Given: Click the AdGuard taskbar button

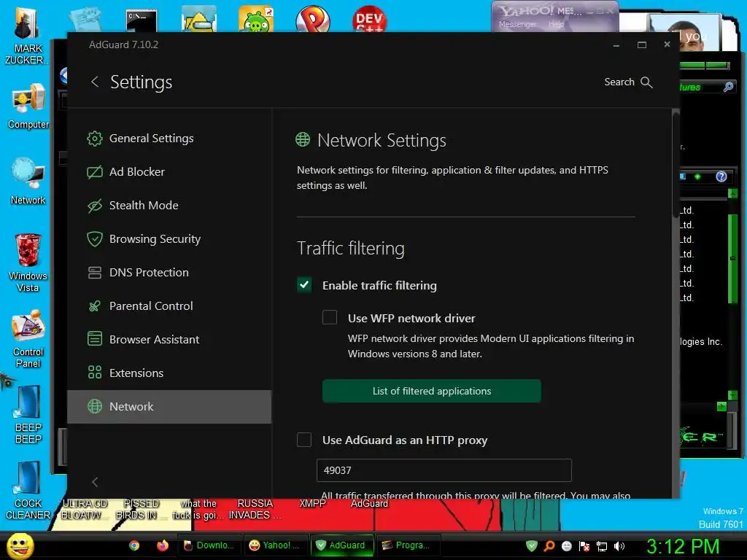Looking at the screenshot, I should coord(341,545).
